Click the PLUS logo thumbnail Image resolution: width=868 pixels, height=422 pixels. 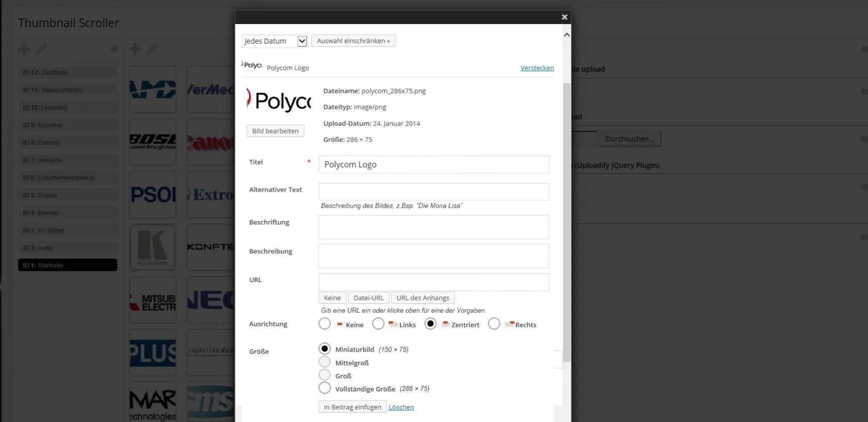coord(153,353)
